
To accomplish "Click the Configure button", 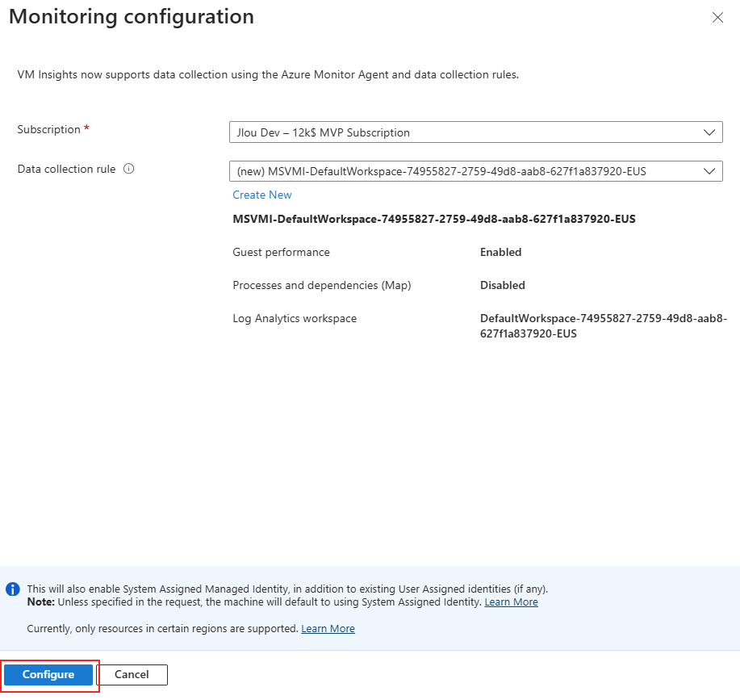I will point(48,674).
